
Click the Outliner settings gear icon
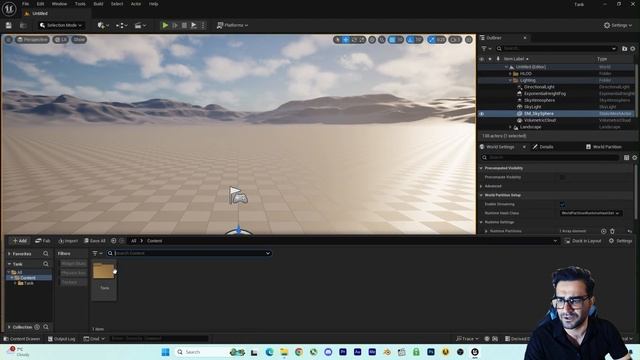(x=633, y=49)
